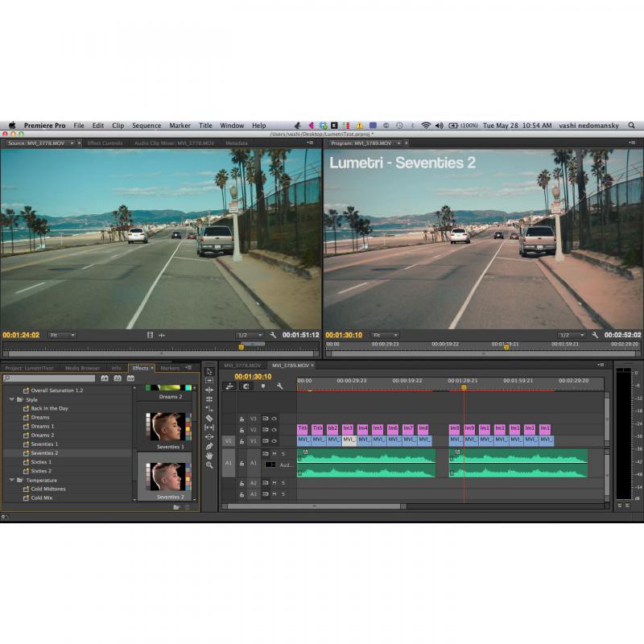
Task: Open Program monitor wrench settings
Action: click(x=595, y=335)
